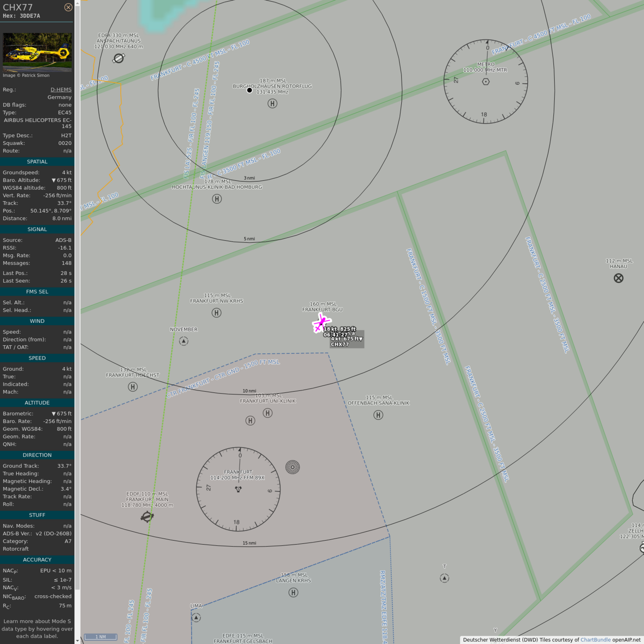The height and width of the screenshot is (644, 644).
Task: Click the Frankfurt NW-KRHS heliport icon
Action: point(216,313)
